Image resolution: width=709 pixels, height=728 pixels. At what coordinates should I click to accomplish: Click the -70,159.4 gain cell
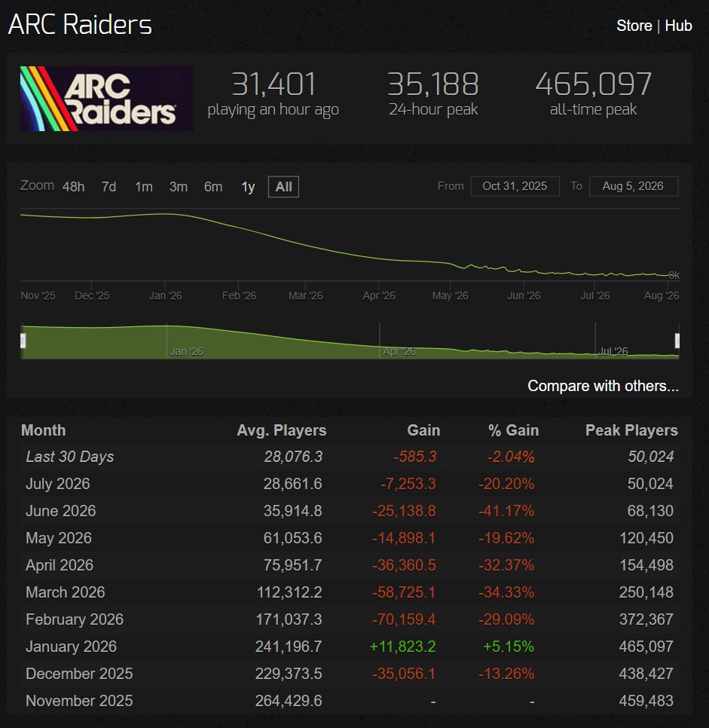(x=404, y=619)
